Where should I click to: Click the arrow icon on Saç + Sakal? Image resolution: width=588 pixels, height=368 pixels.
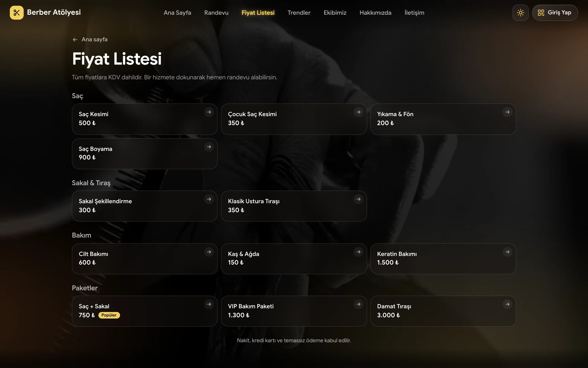209,304
